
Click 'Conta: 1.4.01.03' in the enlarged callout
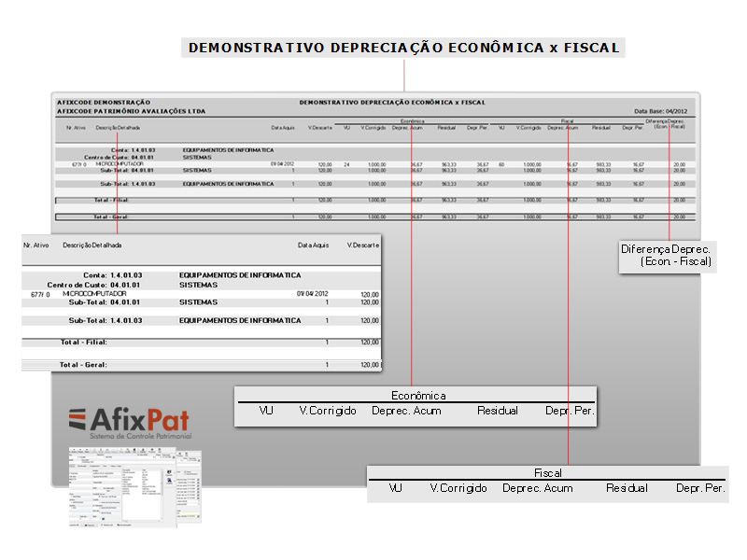tap(112, 275)
